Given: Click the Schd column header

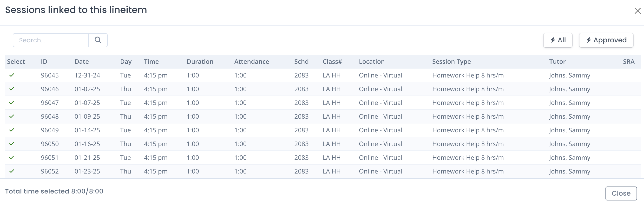Looking at the screenshot, I should [301, 62].
